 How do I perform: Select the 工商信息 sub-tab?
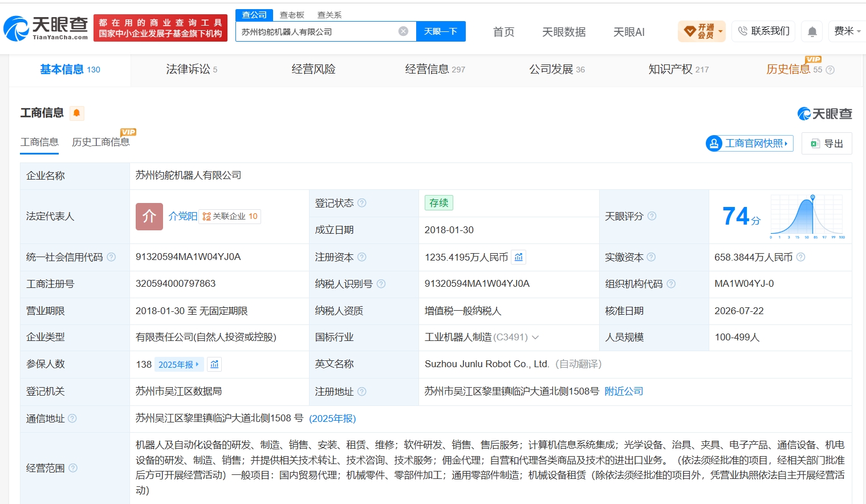click(39, 142)
